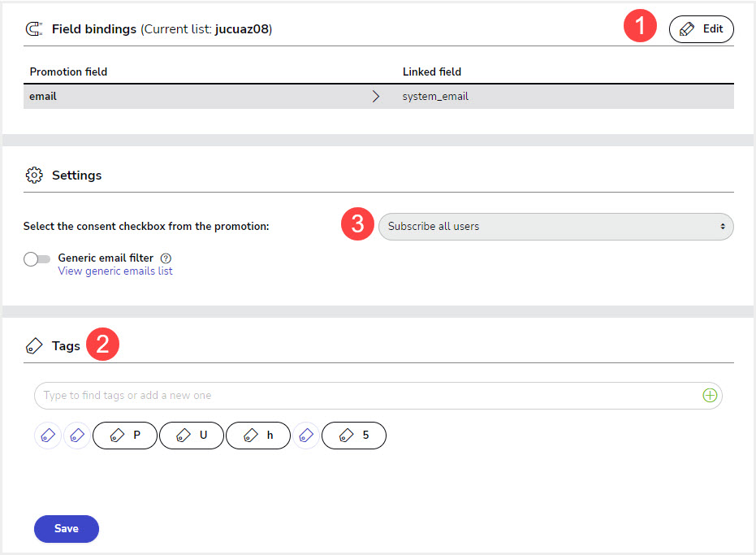Select the P tag chip
The image size is (756, 555).
coord(125,436)
